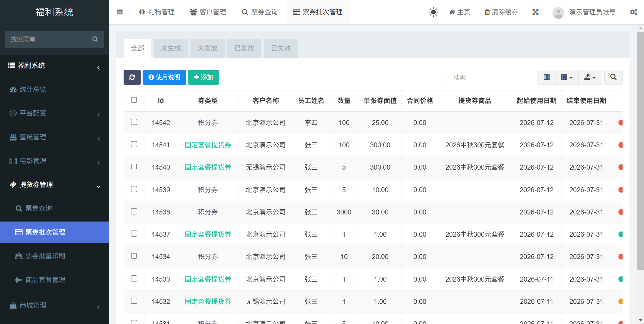Click the list icon beside 福利系统 heading
The height and width of the screenshot is (324, 644).
click(x=12, y=66)
